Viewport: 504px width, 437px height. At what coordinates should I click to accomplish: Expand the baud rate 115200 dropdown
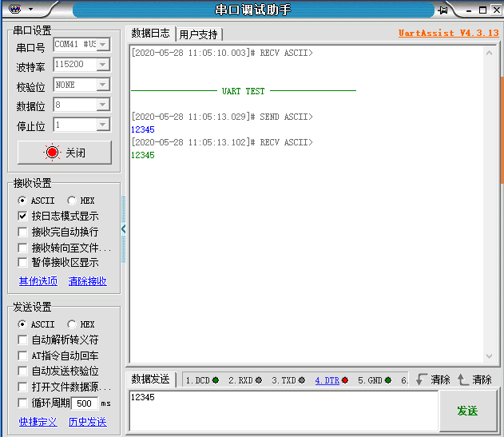103,65
